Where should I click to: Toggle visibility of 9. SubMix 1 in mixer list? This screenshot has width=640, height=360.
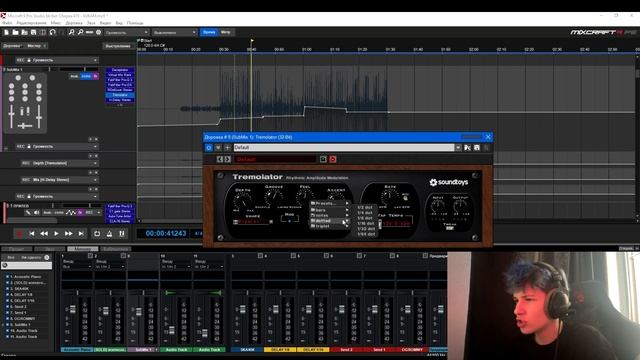point(7,324)
